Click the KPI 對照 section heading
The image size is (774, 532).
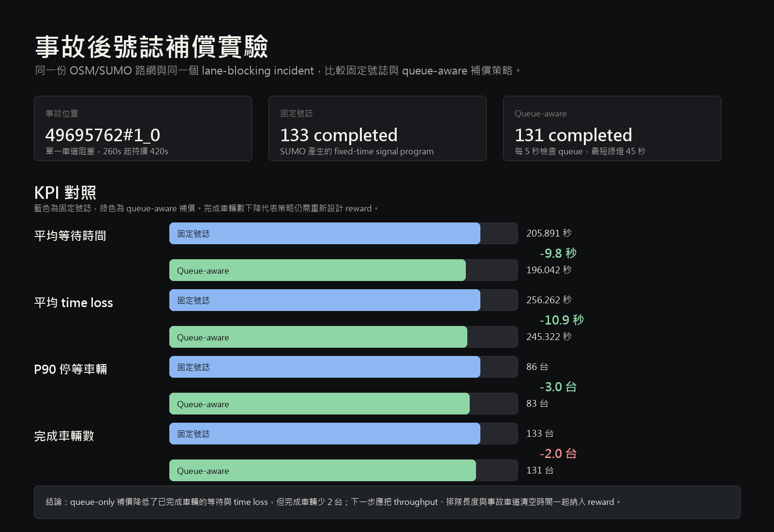(65, 192)
